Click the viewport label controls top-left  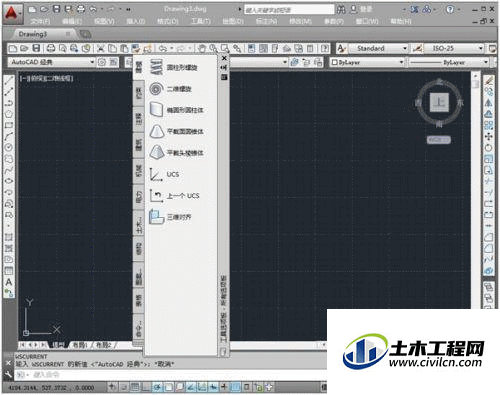(x=46, y=79)
